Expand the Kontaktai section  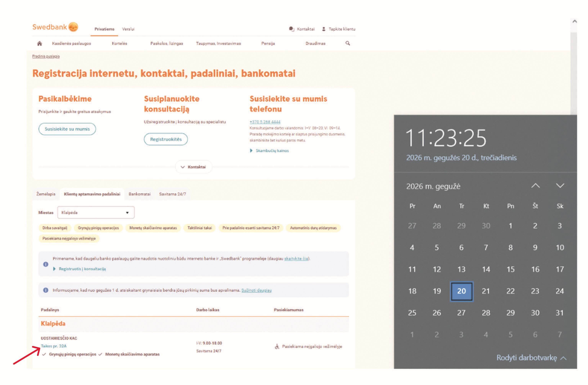(x=193, y=167)
